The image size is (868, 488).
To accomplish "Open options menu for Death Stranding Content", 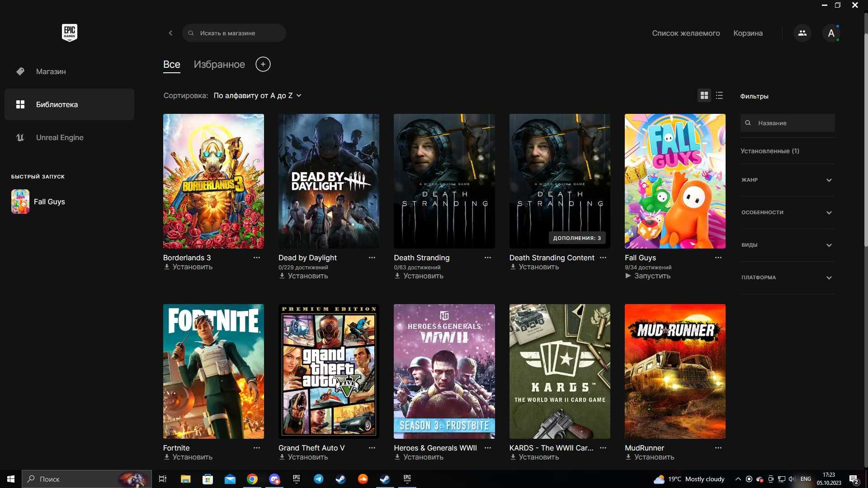I will click(x=603, y=258).
